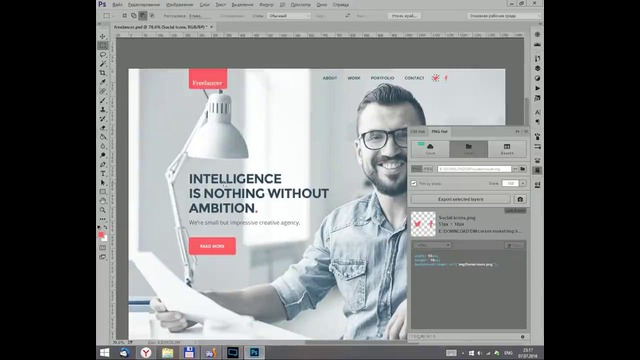Viewport: 640px width, 360px height.
Task: Select the Crop tool
Action: point(103,73)
